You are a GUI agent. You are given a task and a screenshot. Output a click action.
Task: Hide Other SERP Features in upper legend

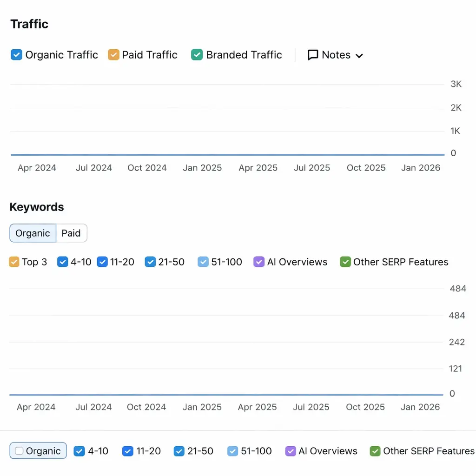tap(345, 262)
